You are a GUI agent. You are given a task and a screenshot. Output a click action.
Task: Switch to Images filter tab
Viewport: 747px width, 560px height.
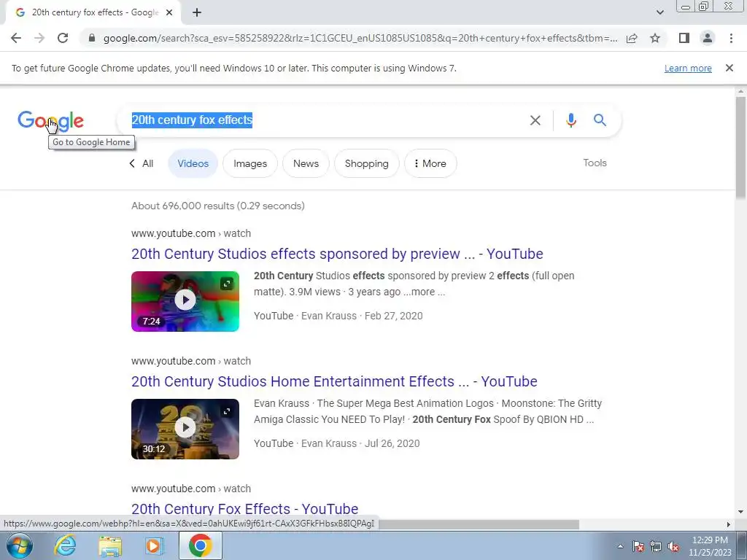tap(250, 163)
